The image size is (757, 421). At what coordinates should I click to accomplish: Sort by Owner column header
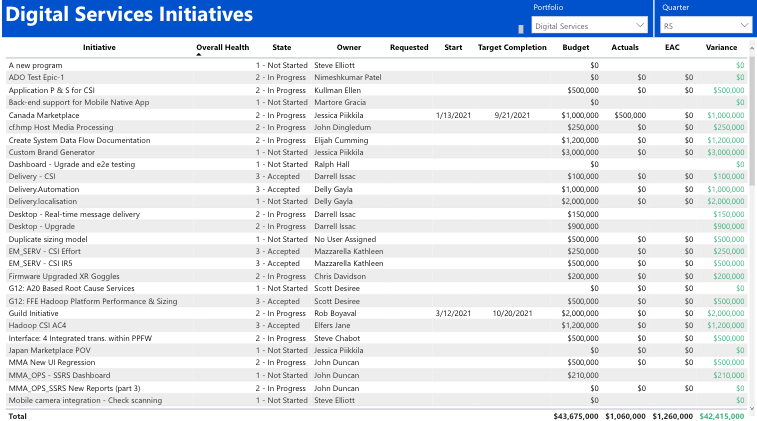(x=349, y=47)
